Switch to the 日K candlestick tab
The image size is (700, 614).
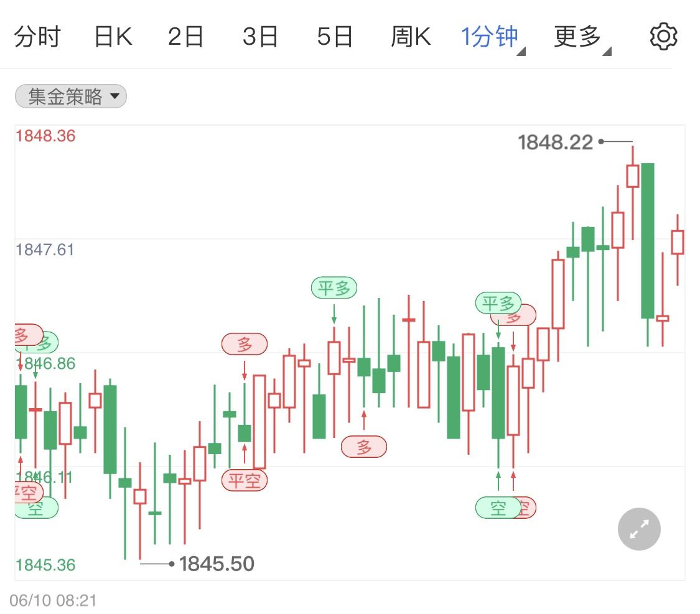click(x=113, y=35)
